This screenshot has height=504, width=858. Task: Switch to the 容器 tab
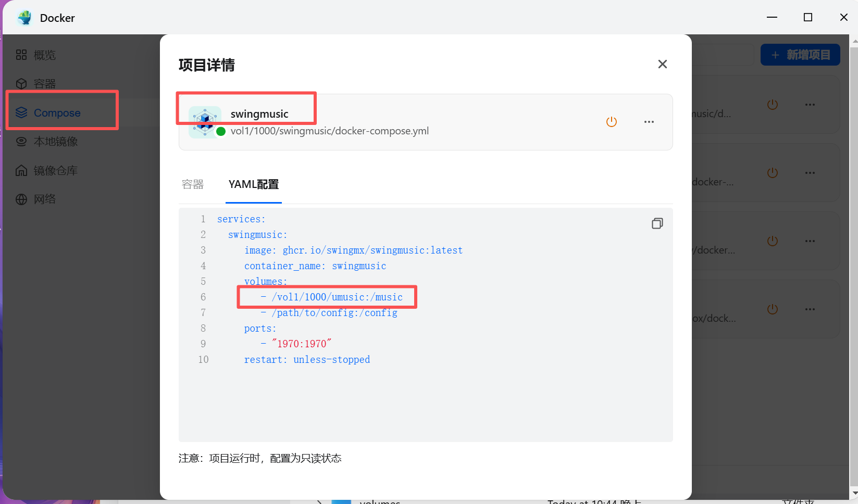[193, 184]
